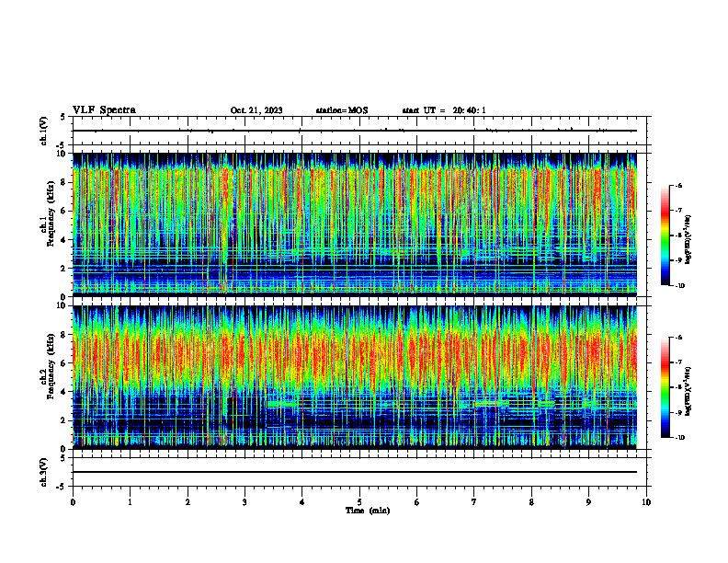Click the "start UT = 20:40: 1" text
The width and height of the screenshot is (728, 563).
[x=444, y=110]
